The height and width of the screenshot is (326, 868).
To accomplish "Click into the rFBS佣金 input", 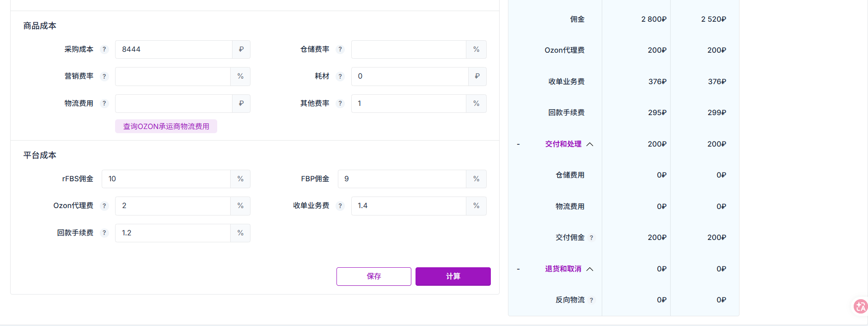I will coord(166,179).
